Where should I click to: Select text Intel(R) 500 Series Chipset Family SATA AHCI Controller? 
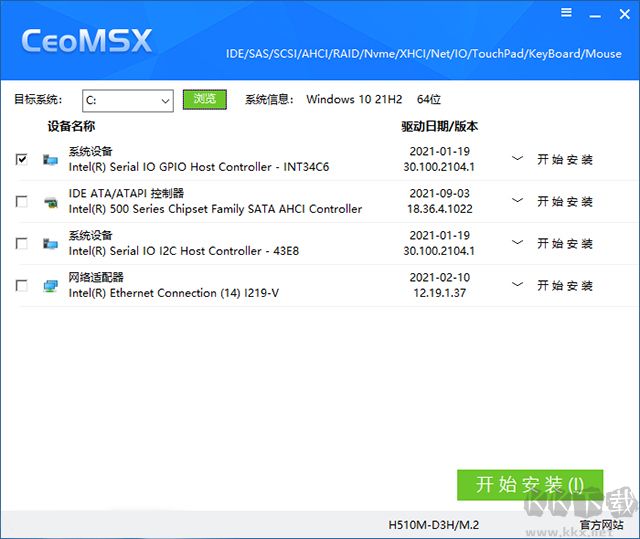click(215, 209)
